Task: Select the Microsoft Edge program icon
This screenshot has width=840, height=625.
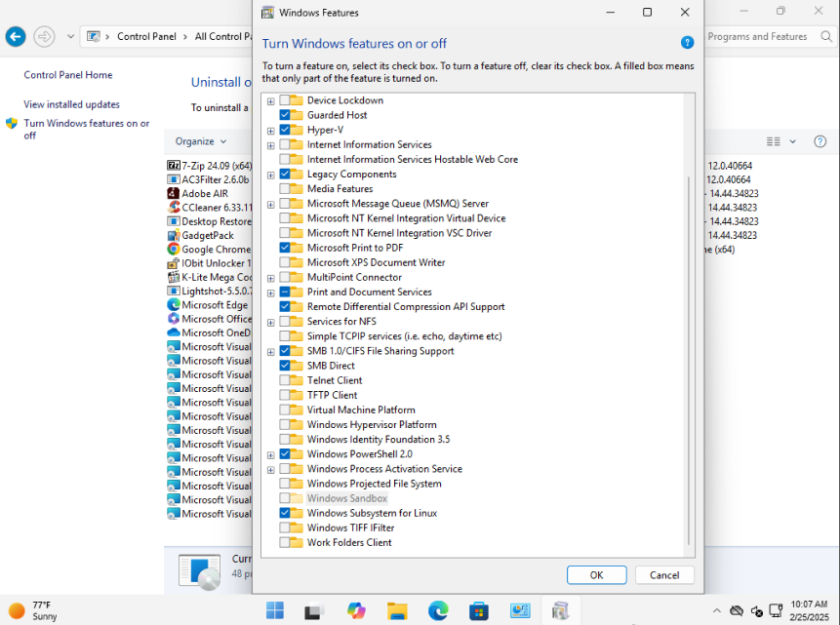Action: pyautogui.click(x=173, y=305)
